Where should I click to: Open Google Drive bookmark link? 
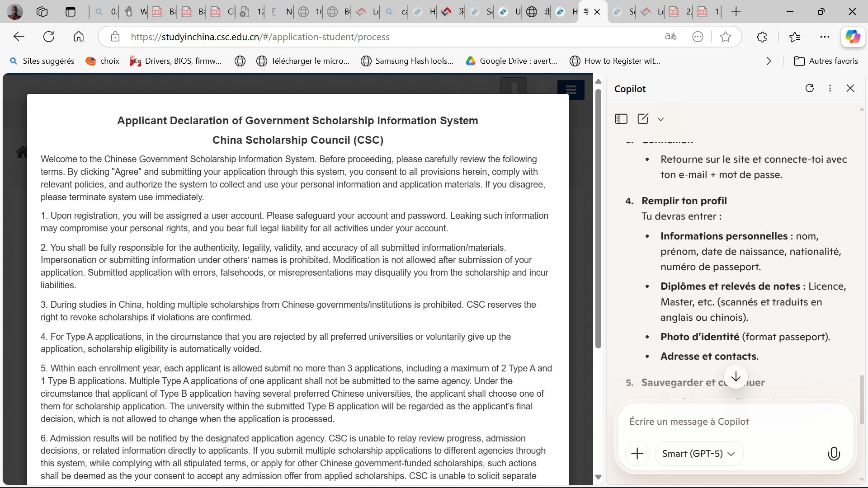(x=511, y=61)
